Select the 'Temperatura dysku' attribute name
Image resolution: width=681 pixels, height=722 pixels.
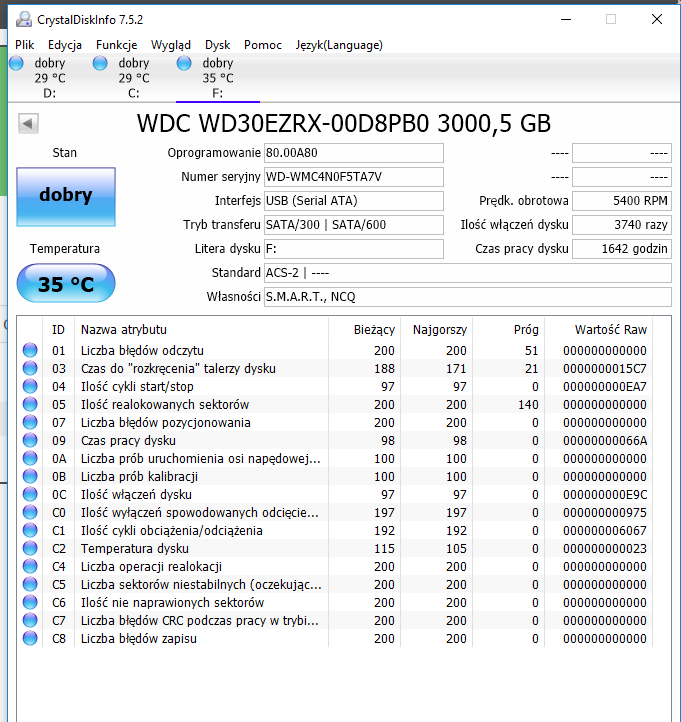click(x=135, y=548)
